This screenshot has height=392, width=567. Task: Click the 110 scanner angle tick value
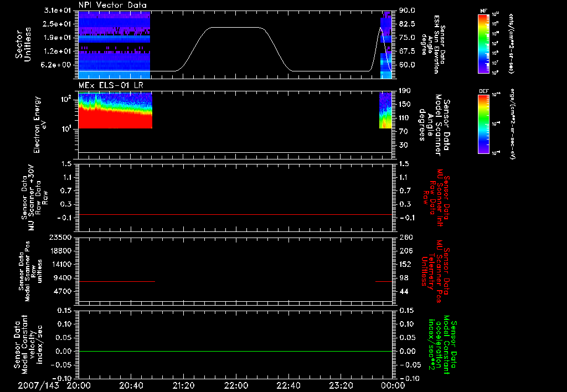tap(405, 118)
